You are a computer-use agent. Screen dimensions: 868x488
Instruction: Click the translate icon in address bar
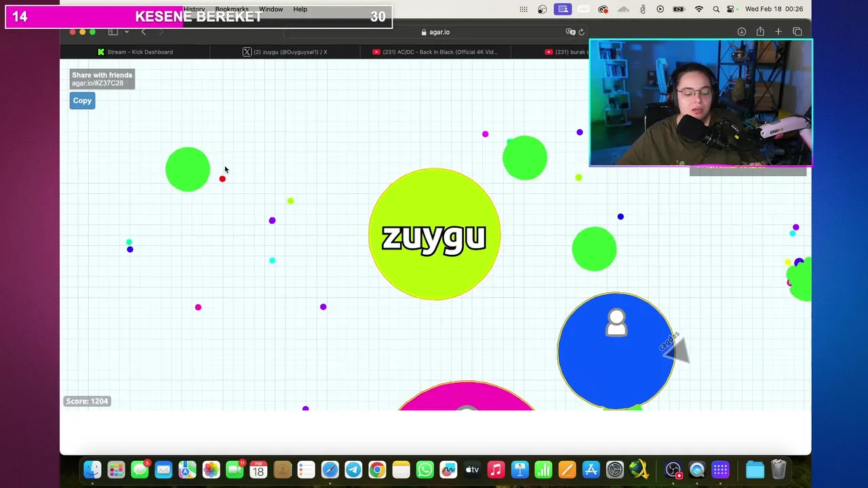point(570,32)
